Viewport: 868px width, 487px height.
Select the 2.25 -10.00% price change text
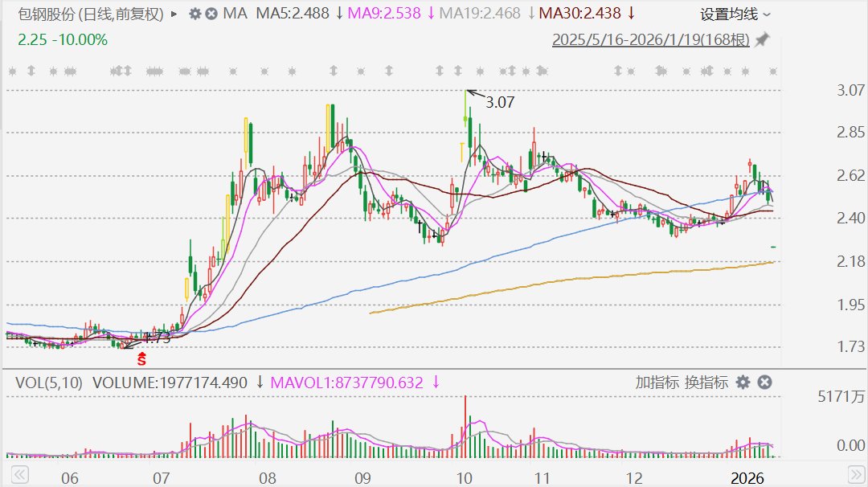(63, 40)
